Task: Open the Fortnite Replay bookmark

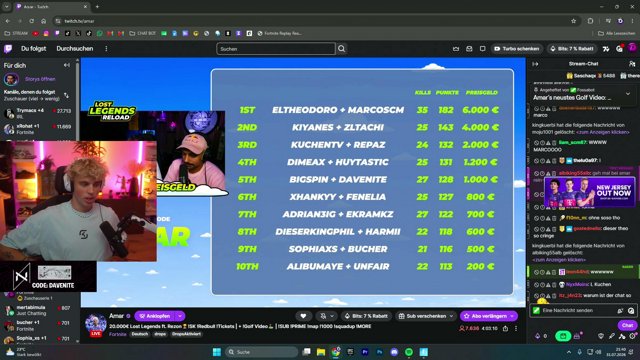Action: point(280,33)
